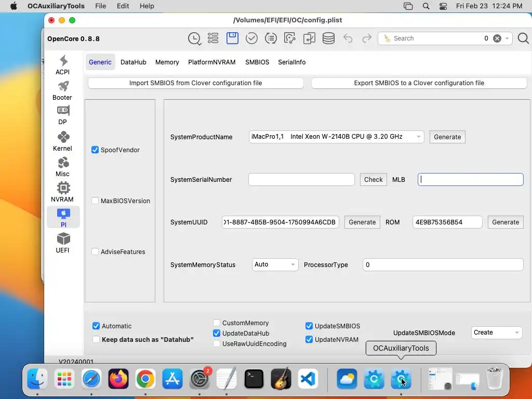The height and width of the screenshot is (399, 532).
Task: Click Import SMBIOS from Clover configuration file
Action: point(196,83)
